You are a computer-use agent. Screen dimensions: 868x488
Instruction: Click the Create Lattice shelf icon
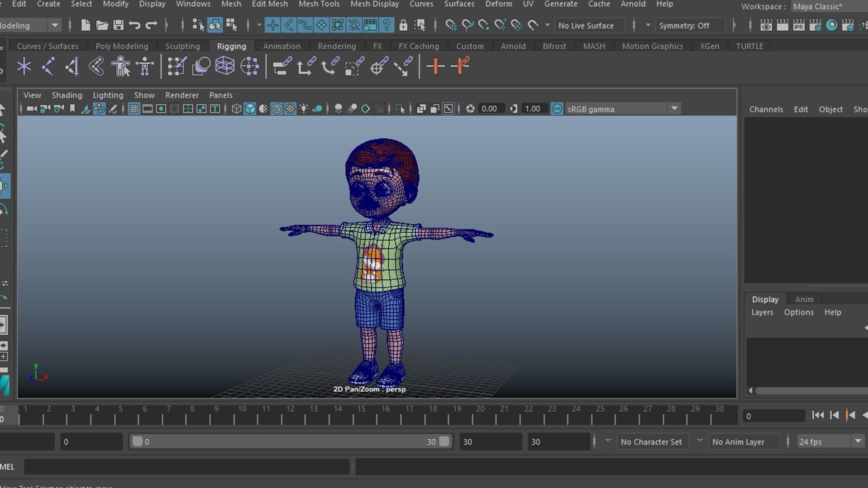(225, 66)
